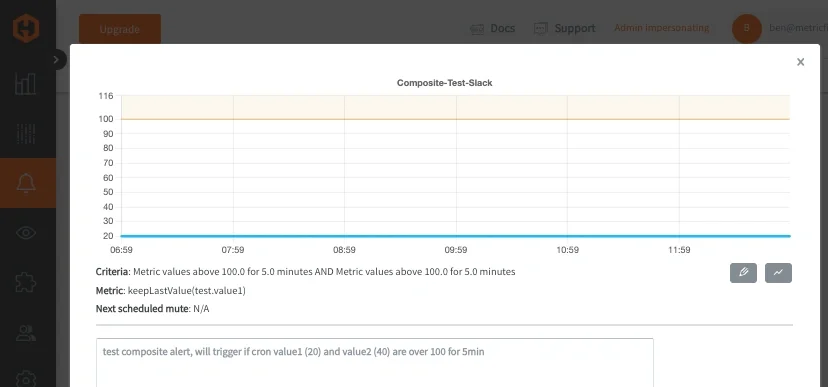The image size is (828, 387).
Task: Click the orange 100 threshold line
Action: click(456, 119)
